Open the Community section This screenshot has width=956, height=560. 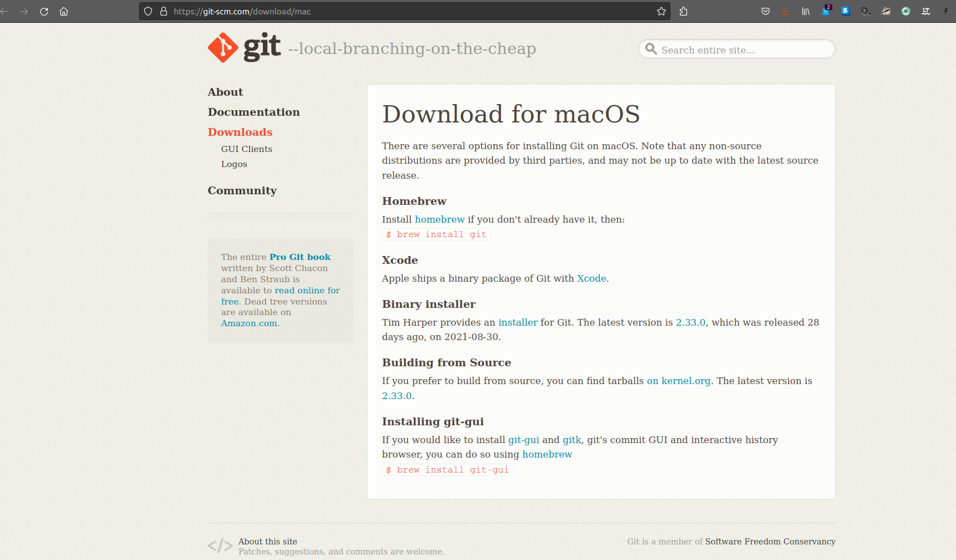pyautogui.click(x=242, y=190)
